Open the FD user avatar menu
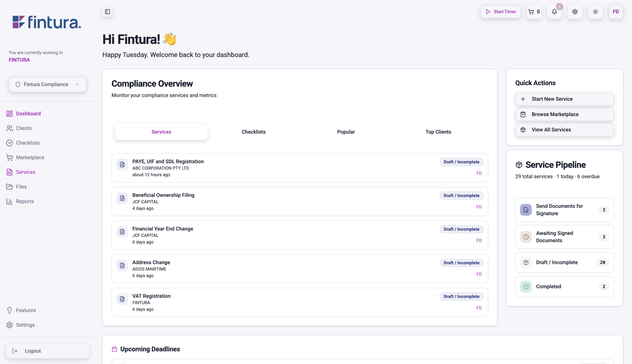The height and width of the screenshot is (364, 632). [x=615, y=12]
